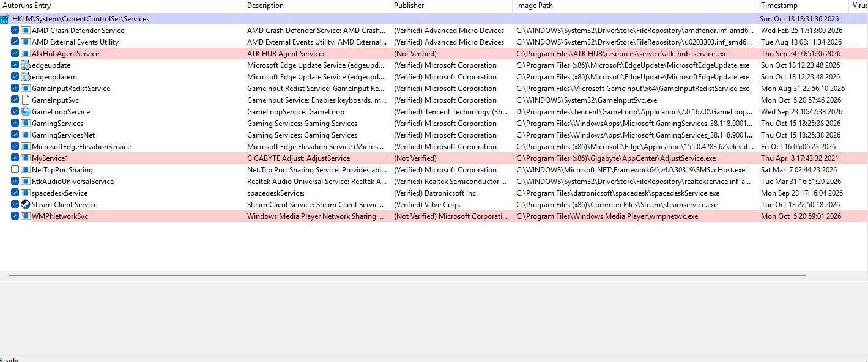This screenshot has height=362, width=868.
Task: Click the GamingServices entry icon
Action: tap(26, 124)
